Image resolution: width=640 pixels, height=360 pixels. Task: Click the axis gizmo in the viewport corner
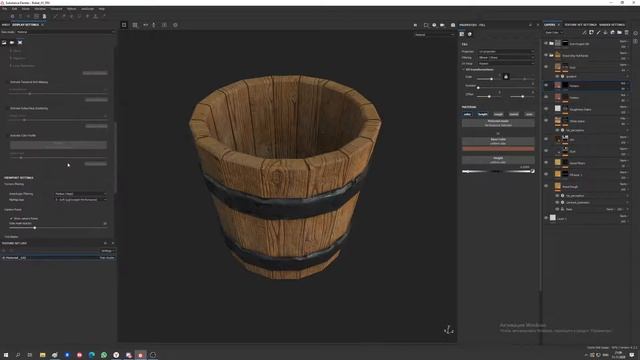[x=449, y=329]
